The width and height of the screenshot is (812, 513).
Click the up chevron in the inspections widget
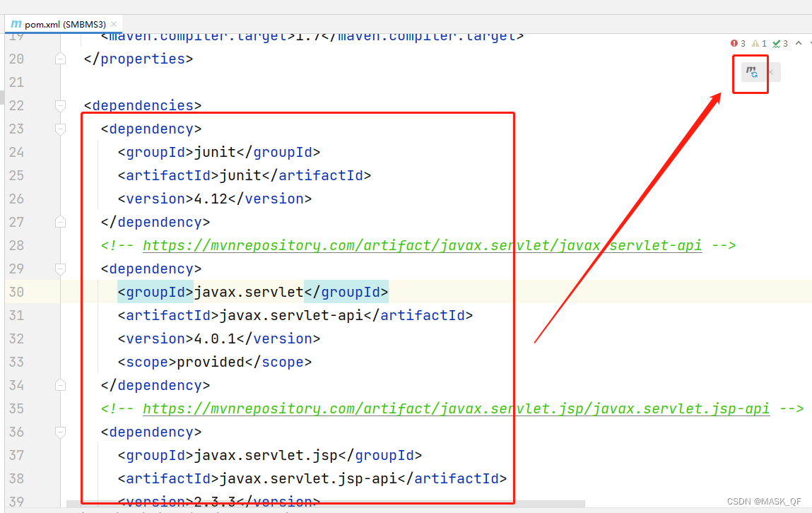click(x=799, y=43)
